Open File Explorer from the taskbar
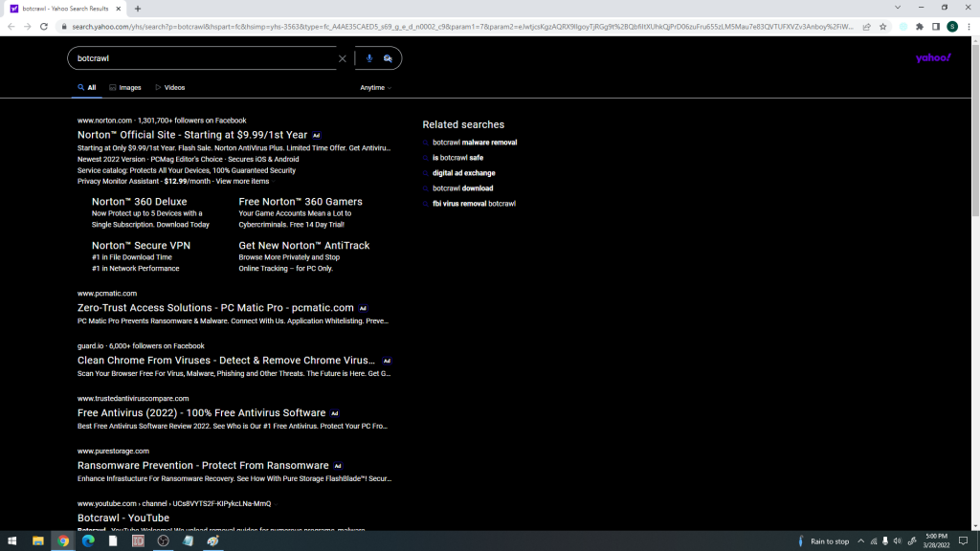This screenshot has width=980, height=551. pyautogui.click(x=38, y=540)
